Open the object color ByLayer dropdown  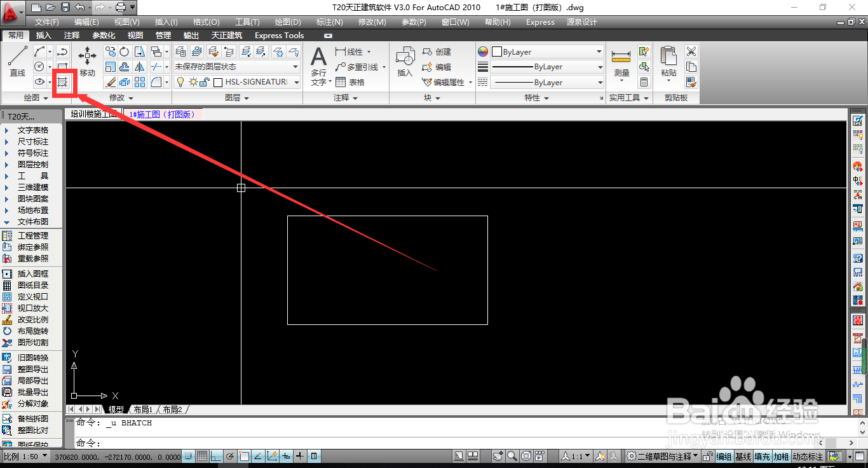[x=546, y=52]
